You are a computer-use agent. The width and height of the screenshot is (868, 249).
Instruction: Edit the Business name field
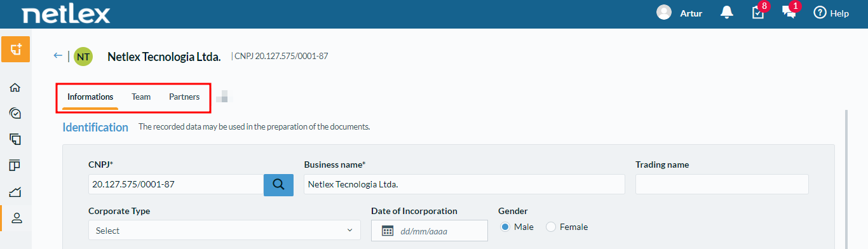465,185
